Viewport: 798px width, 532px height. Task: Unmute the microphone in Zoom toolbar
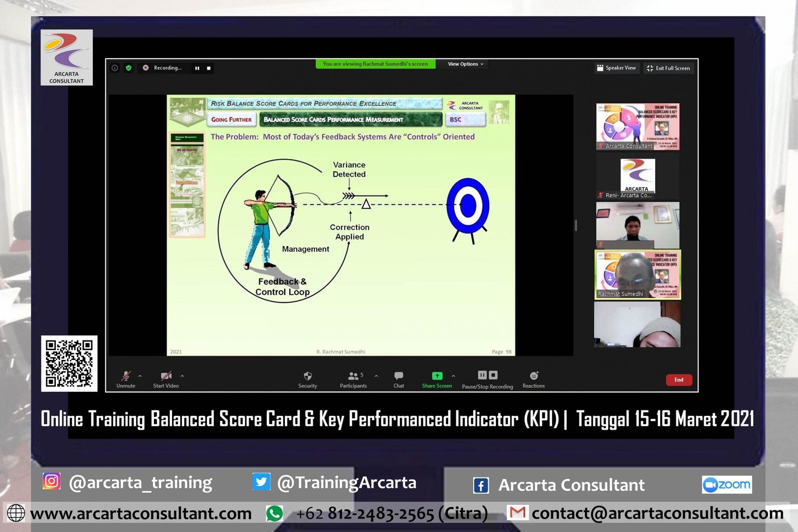[126, 377]
